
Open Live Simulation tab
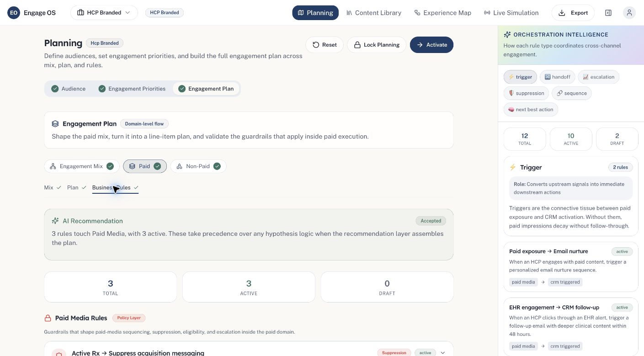(x=511, y=13)
